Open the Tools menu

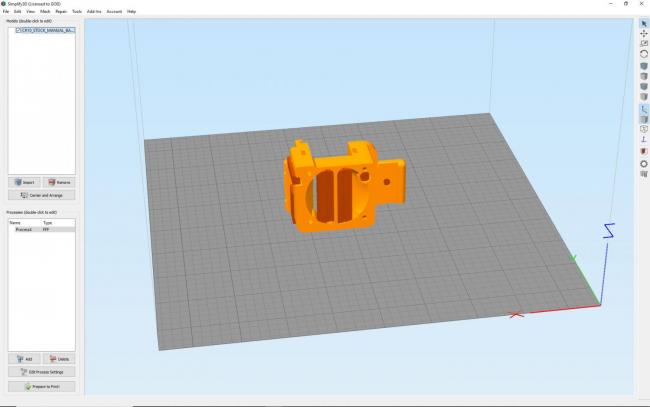[x=77, y=12]
